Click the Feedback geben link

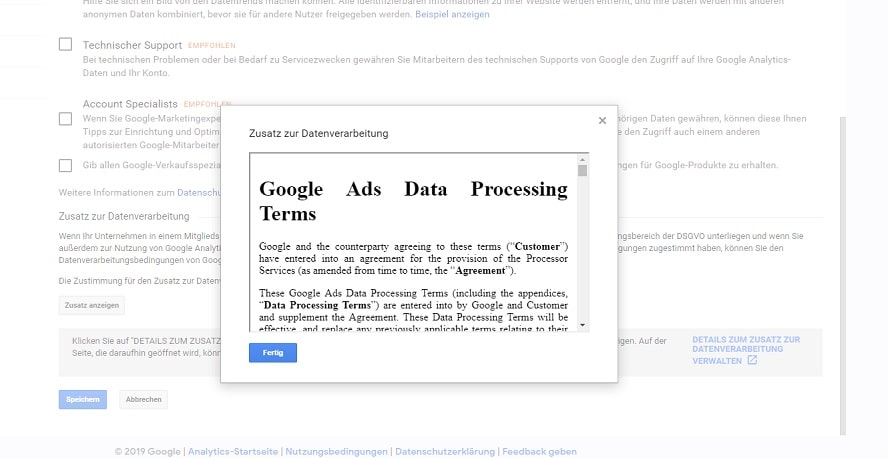(539, 452)
